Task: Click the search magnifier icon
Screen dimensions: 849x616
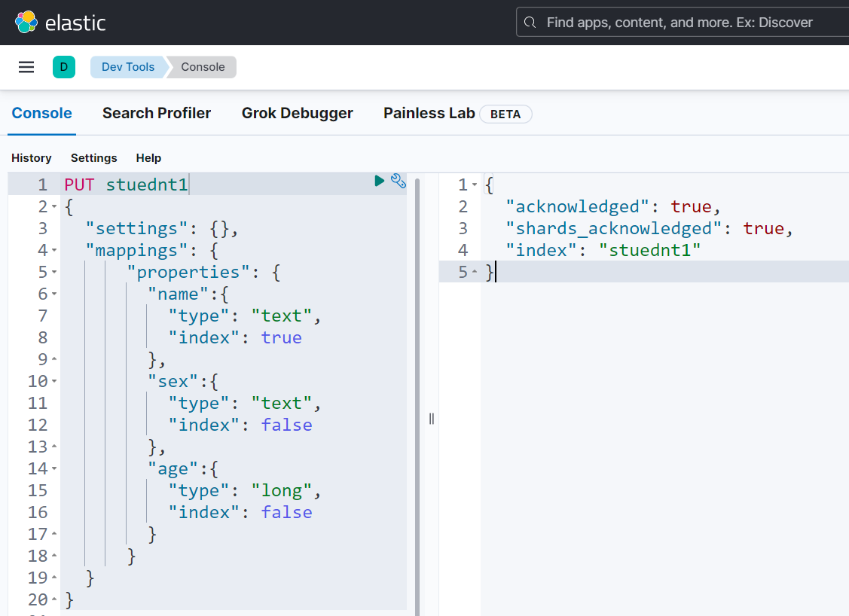Action: point(530,23)
